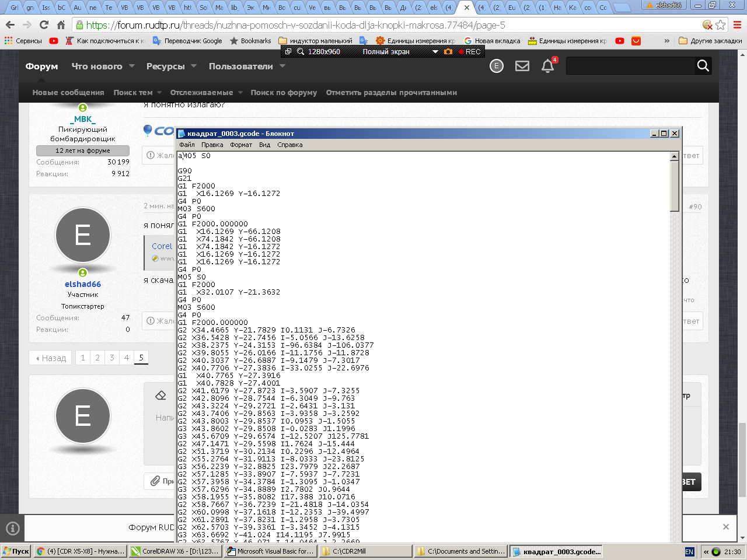This screenshot has height=560, width=747.
Task: Start screen recording with REC button
Action: 470,51
